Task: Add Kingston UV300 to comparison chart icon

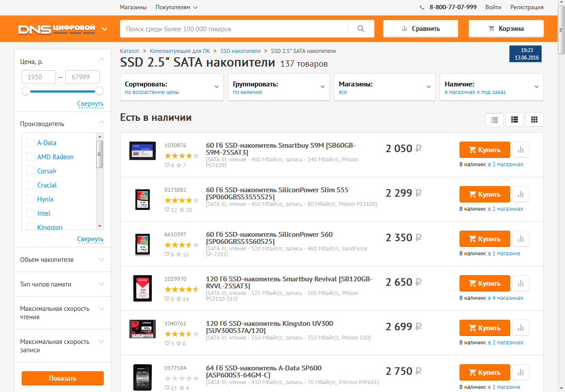Action: coord(521,328)
